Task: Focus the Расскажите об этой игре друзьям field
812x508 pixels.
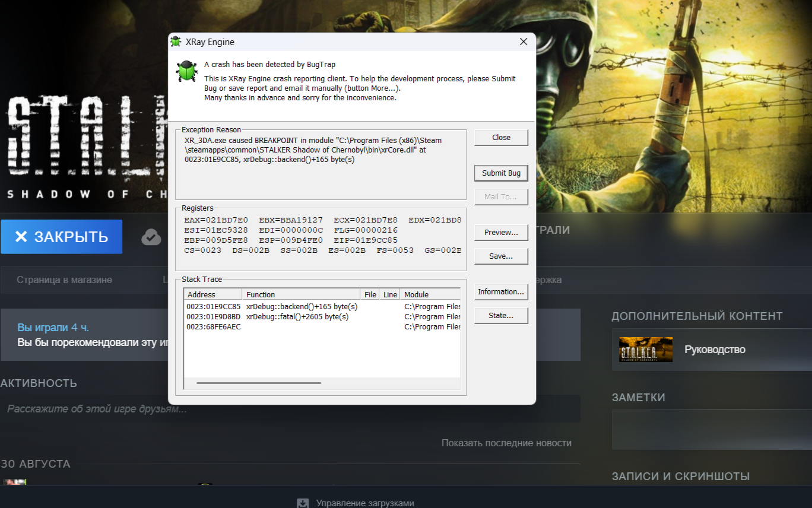Action: [x=290, y=409]
